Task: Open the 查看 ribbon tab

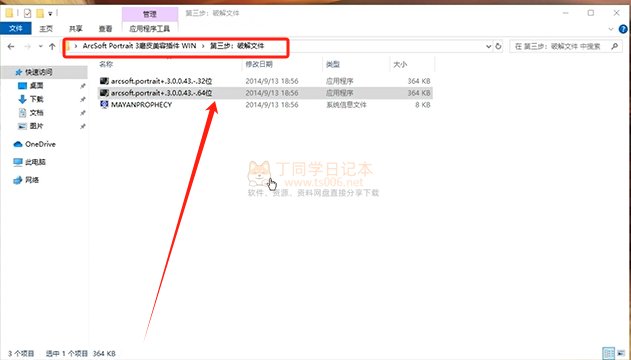Action: (105, 29)
